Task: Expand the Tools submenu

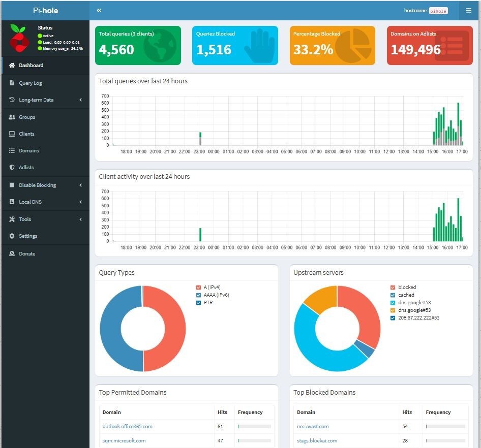Action: pyautogui.click(x=24, y=219)
